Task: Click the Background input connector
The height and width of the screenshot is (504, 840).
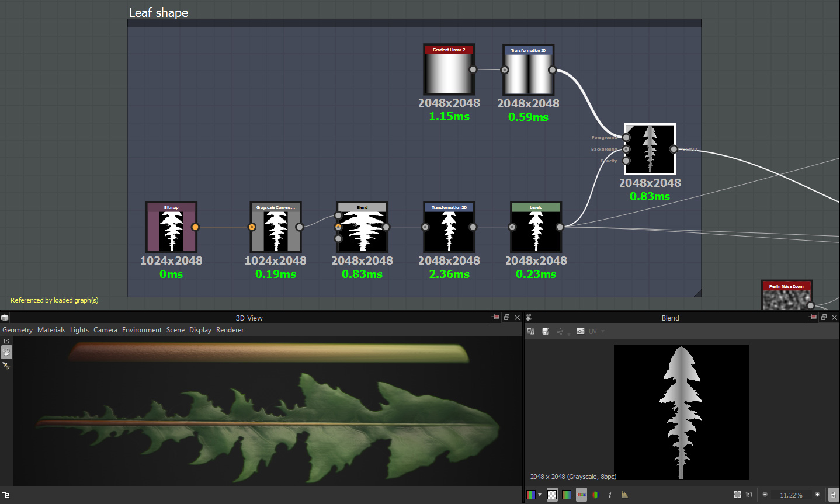Action: [x=626, y=150]
